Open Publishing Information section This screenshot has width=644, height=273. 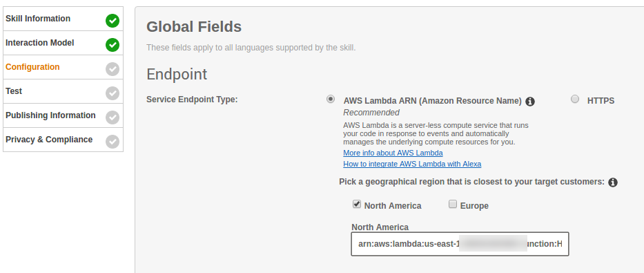(63, 115)
